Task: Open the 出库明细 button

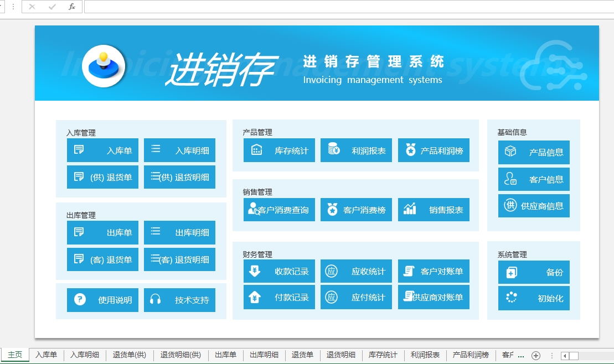Action: click(x=179, y=233)
